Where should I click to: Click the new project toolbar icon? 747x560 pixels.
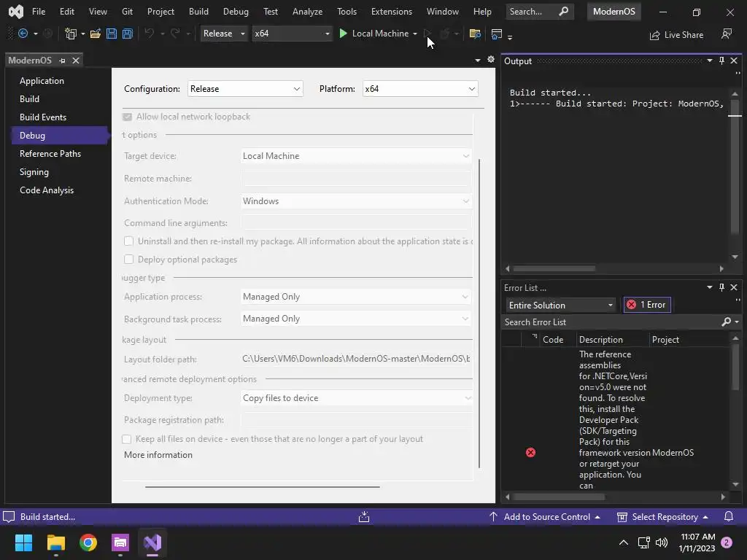71,34
